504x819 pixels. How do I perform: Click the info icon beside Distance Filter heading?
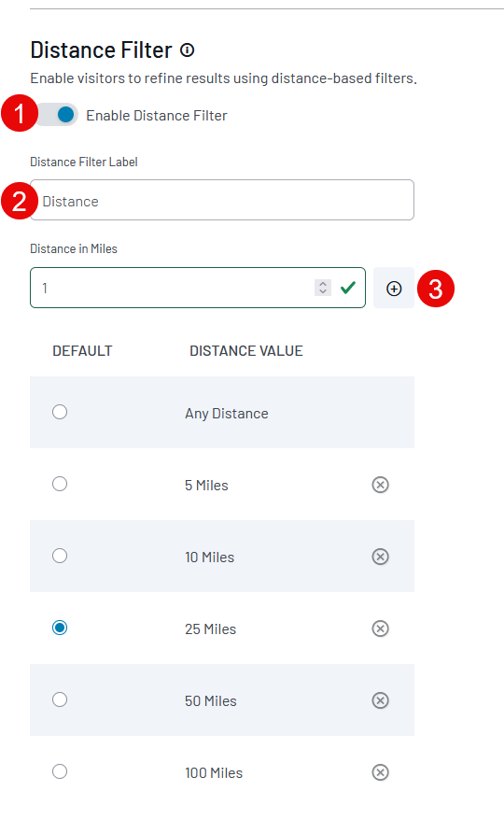(187, 50)
